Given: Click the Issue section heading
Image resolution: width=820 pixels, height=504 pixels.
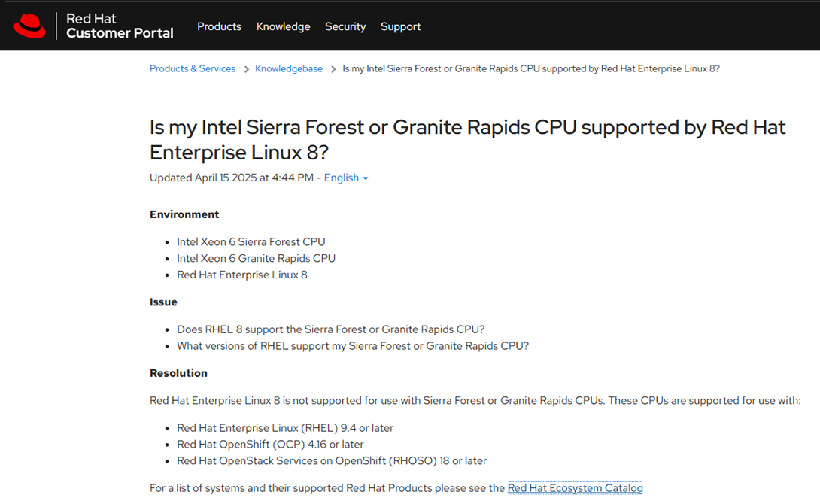Looking at the screenshot, I should 163,302.
